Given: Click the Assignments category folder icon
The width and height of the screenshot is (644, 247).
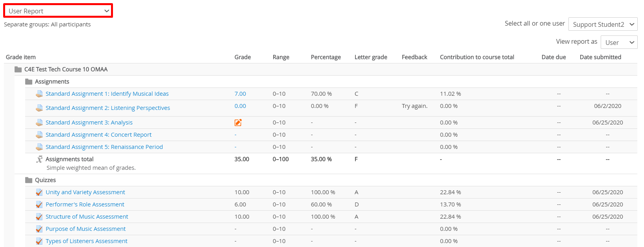Looking at the screenshot, I should coord(29,82).
